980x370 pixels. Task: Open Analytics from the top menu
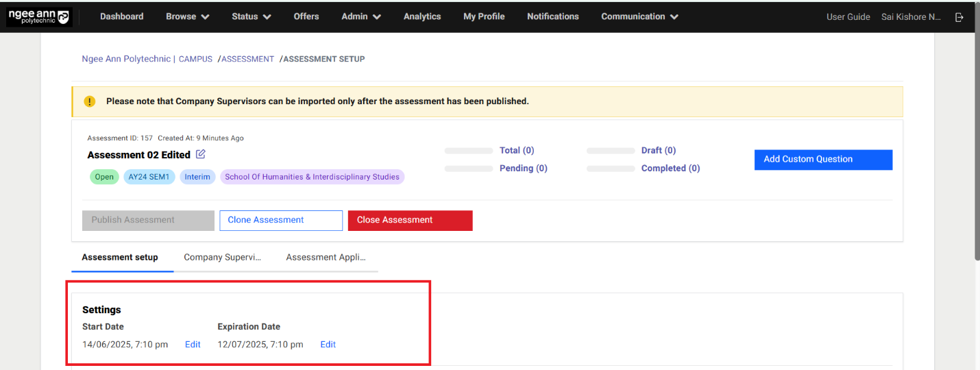422,16
